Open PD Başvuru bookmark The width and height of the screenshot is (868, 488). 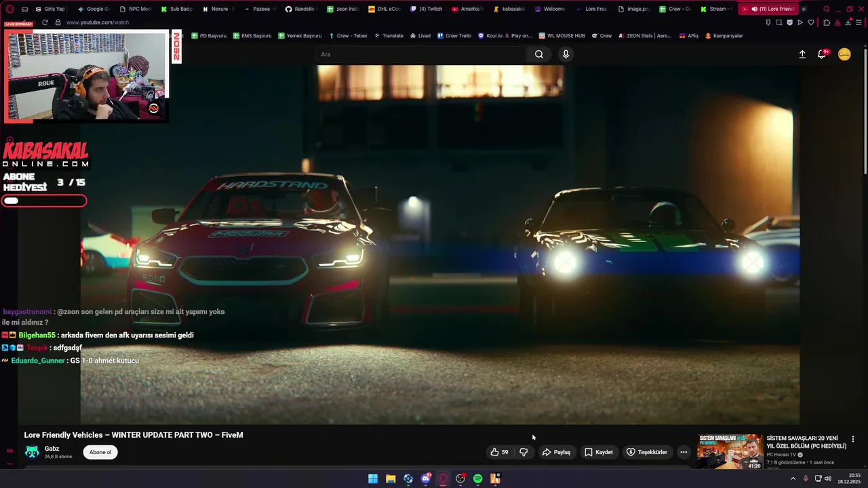pyautogui.click(x=209, y=36)
